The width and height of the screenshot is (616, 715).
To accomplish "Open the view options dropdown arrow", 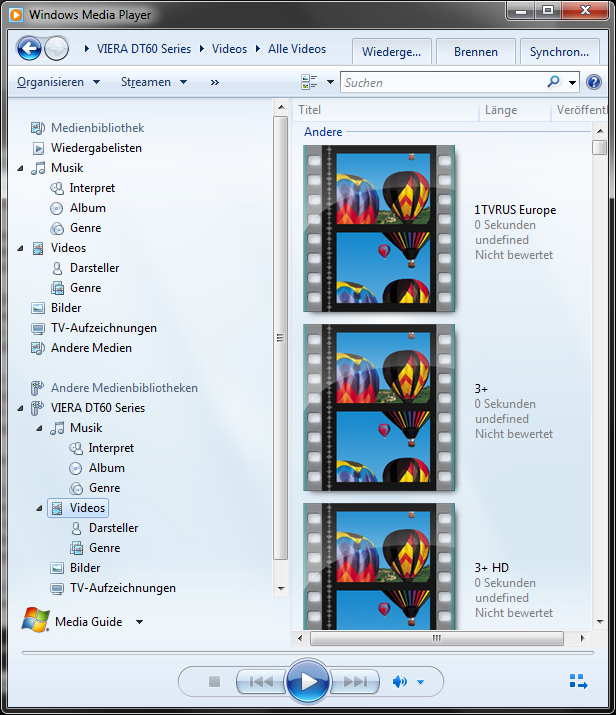I will (330, 82).
